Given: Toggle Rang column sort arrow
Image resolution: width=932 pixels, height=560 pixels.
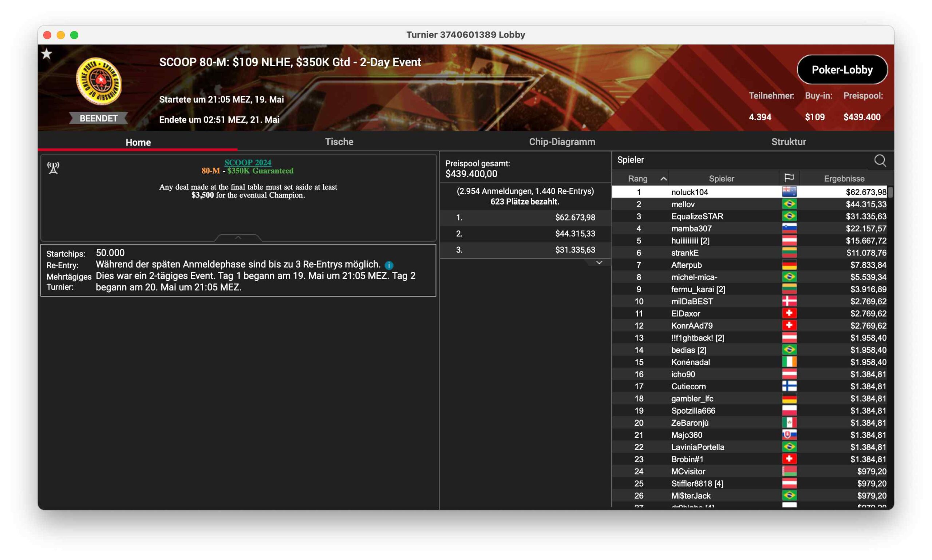Looking at the screenshot, I should tap(663, 179).
